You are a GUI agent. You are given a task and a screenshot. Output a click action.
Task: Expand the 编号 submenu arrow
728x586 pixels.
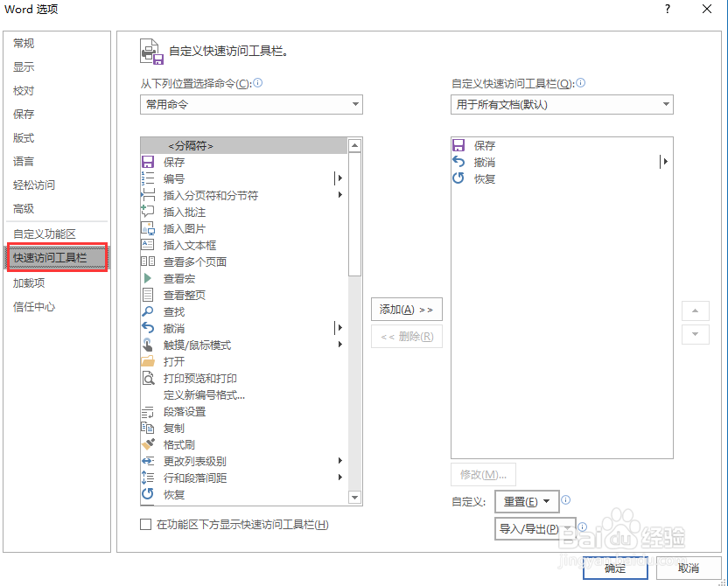(339, 178)
